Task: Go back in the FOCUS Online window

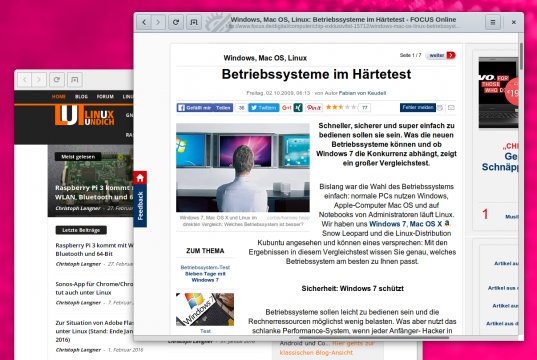Action: pos(144,22)
